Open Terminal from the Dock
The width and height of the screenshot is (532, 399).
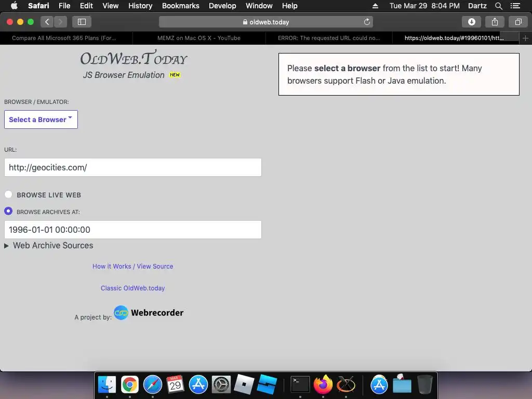[x=300, y=385]
